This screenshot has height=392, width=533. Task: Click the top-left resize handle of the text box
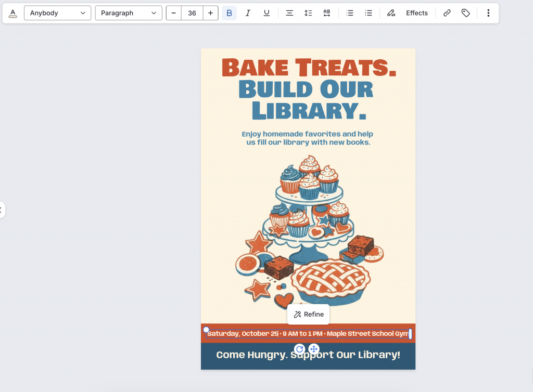206,330
